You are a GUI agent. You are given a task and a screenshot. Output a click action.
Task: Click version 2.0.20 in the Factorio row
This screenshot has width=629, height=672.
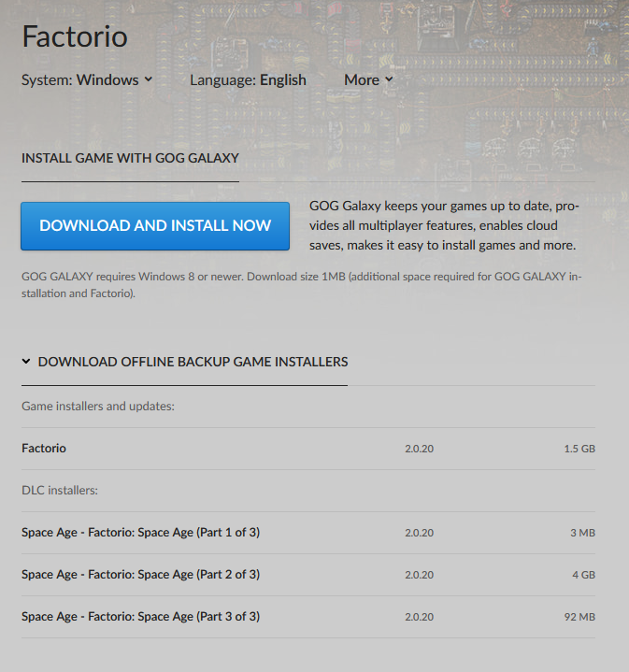(419, 449)
